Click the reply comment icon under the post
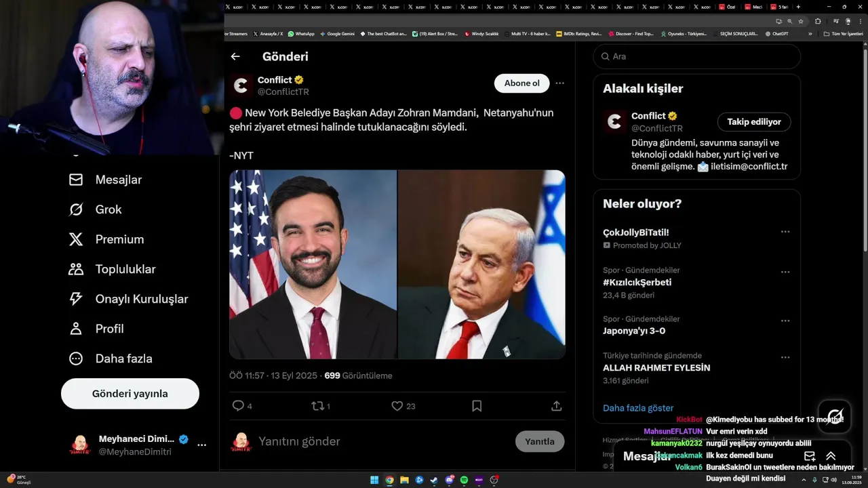Image resolution: width=868 pixels, height=488 pixels. tap(238, 406)
